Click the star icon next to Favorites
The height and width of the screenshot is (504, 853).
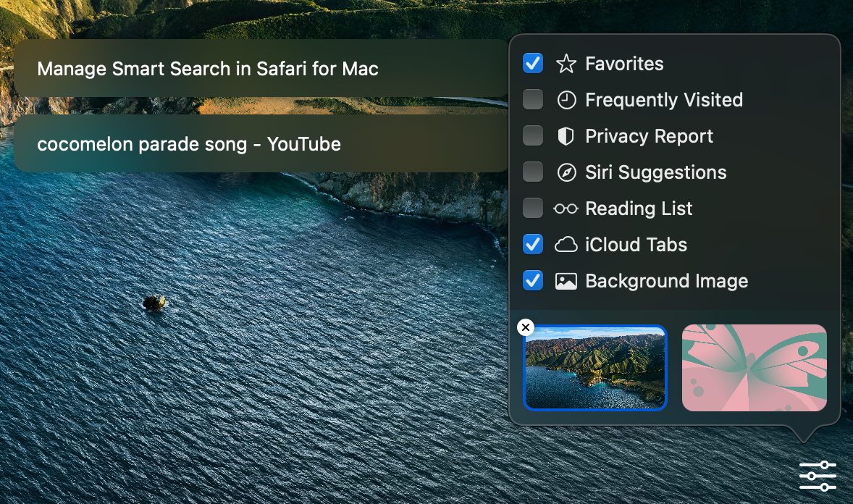[567, 64]
